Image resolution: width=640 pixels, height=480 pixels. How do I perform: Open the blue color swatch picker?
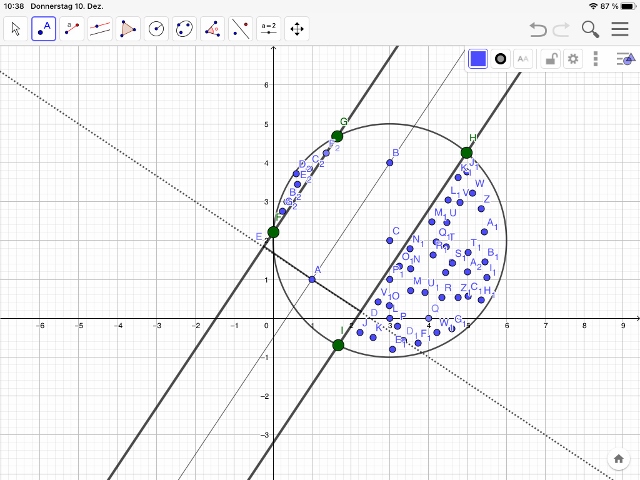pos(478,59)
